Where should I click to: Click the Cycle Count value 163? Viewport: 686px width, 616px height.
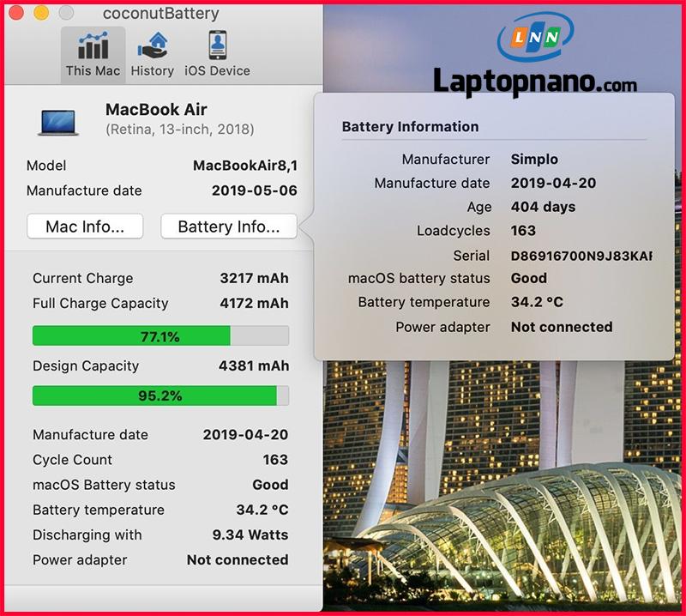point(275,460)
